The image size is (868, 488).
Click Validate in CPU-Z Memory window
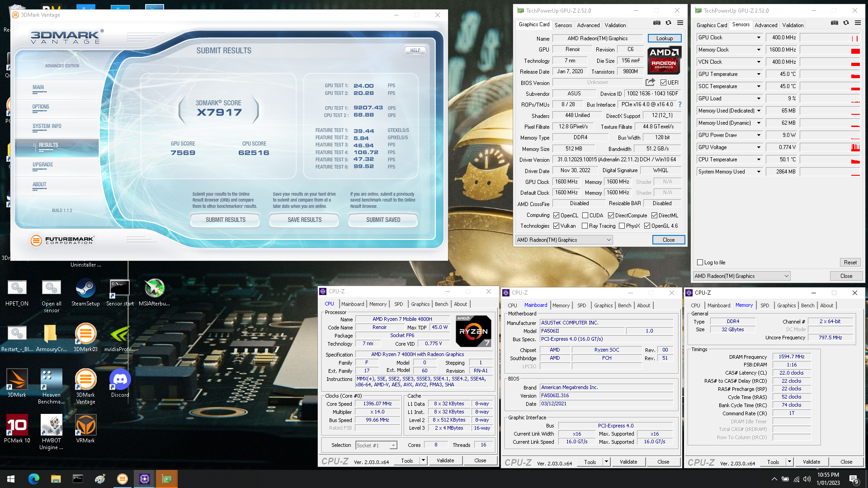[x=811, y=462]
